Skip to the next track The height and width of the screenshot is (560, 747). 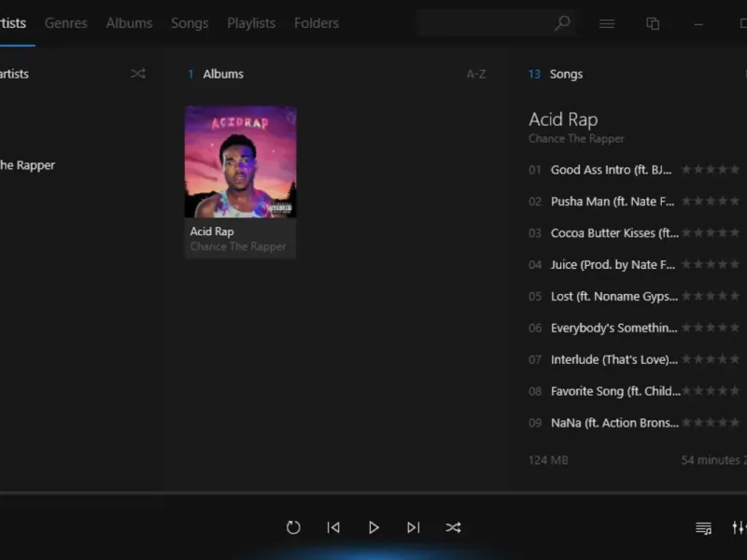414,527
